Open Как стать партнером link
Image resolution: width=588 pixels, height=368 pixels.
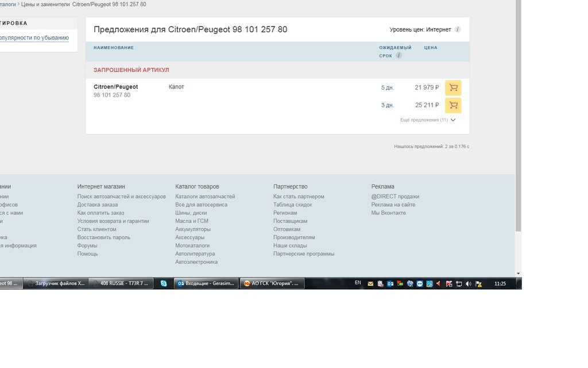click(299, 197)
